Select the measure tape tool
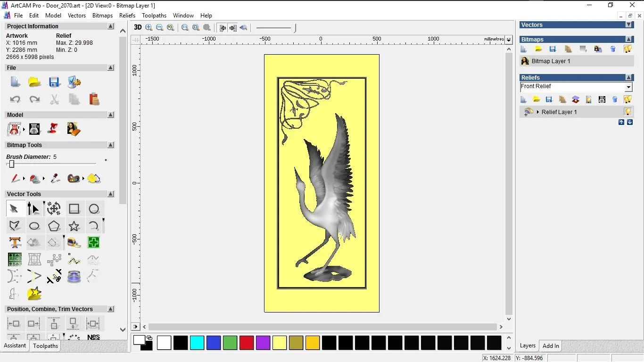This screenshot has width=644, height=362. click(74, 243)
